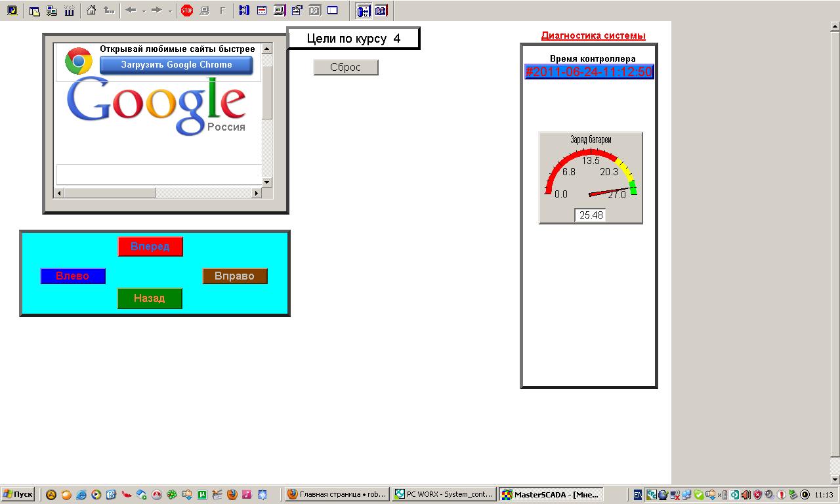Click the EN language indicator in tray
This screenshot has width=840, height=504.
(637, 495)
